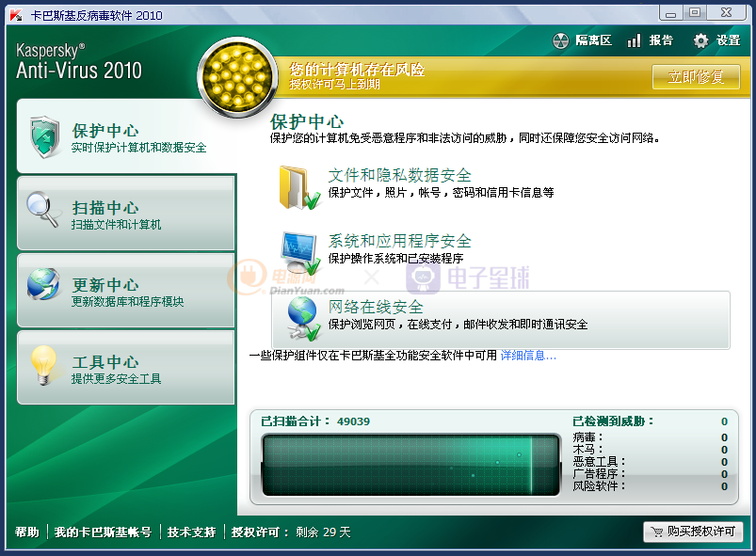Click the quarantine radiation icon
This screenshot has width=756, height=556.
pyautogui.click(x=560, y=40)
